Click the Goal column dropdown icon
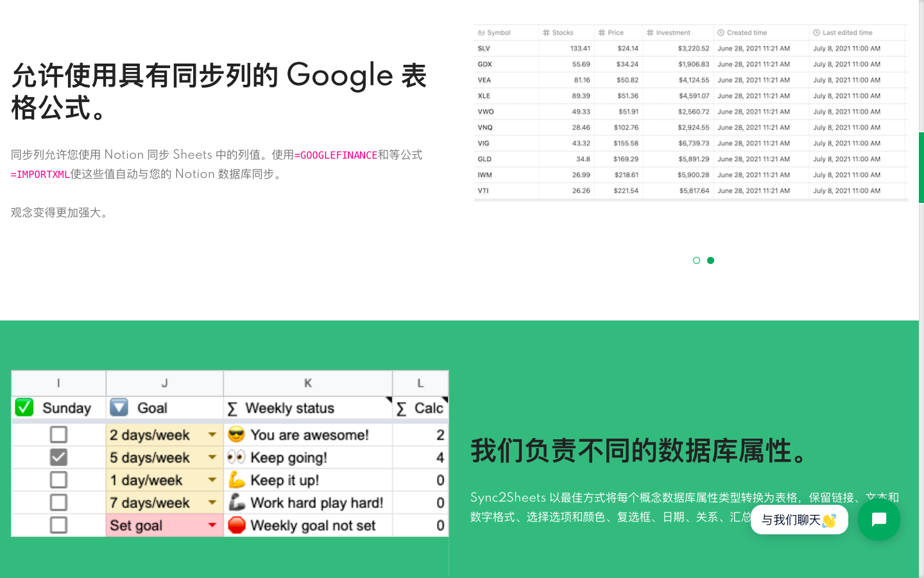This screenshot has height=578, width=924. (x=119, y=408)
